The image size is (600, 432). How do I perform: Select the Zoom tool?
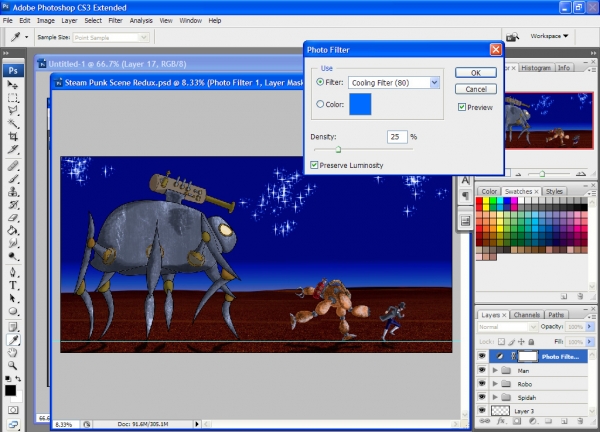point(13,365)
